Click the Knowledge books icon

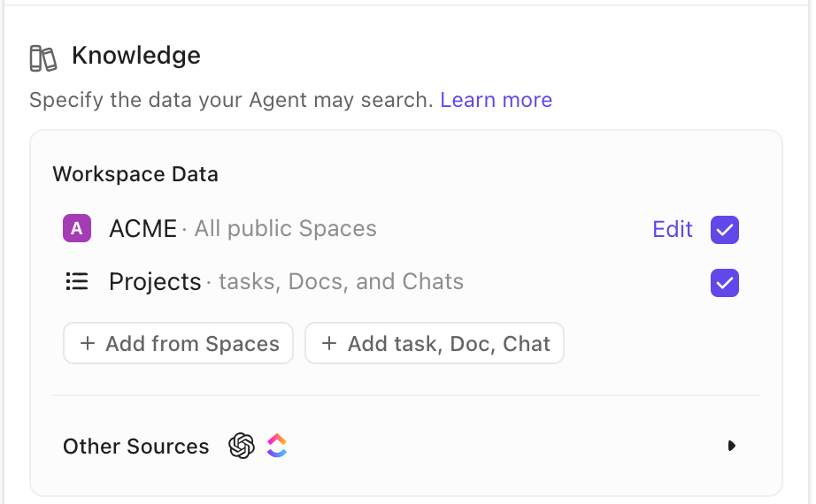(42, 57)
